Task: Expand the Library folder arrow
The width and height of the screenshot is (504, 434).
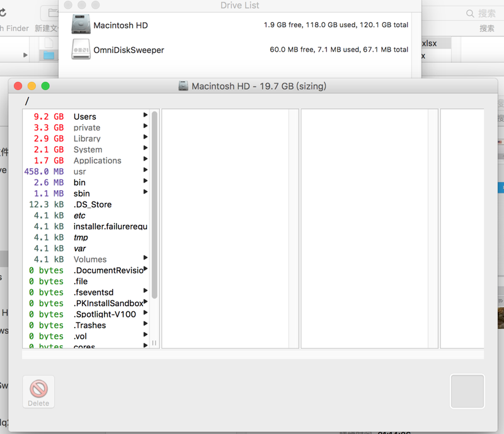Action: (x=146, y=137)
